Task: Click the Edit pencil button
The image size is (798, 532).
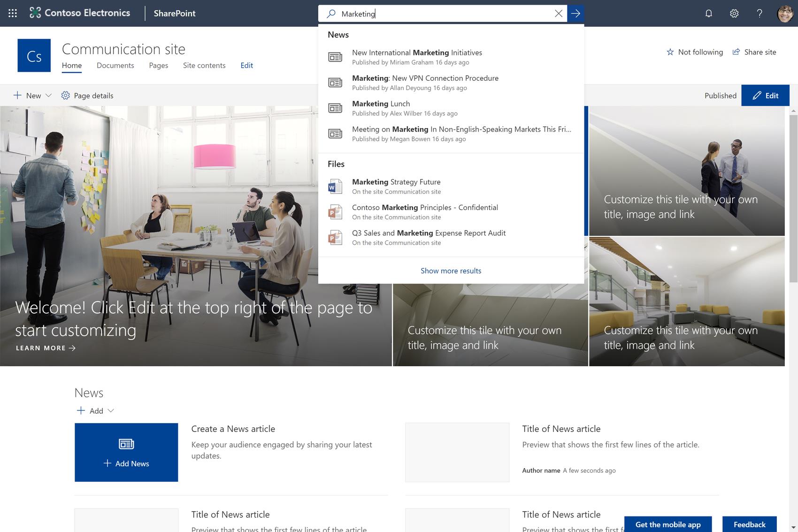Action: click(x=765, y=95)
